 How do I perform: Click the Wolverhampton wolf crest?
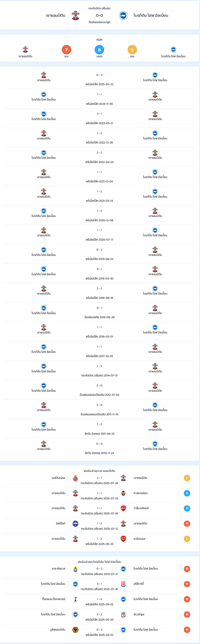(x=75, y=629)
